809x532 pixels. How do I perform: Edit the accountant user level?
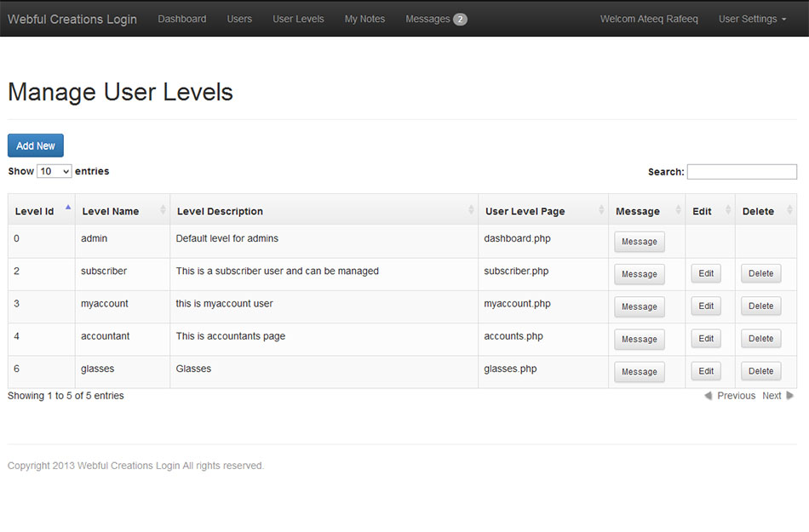(706, 338)
